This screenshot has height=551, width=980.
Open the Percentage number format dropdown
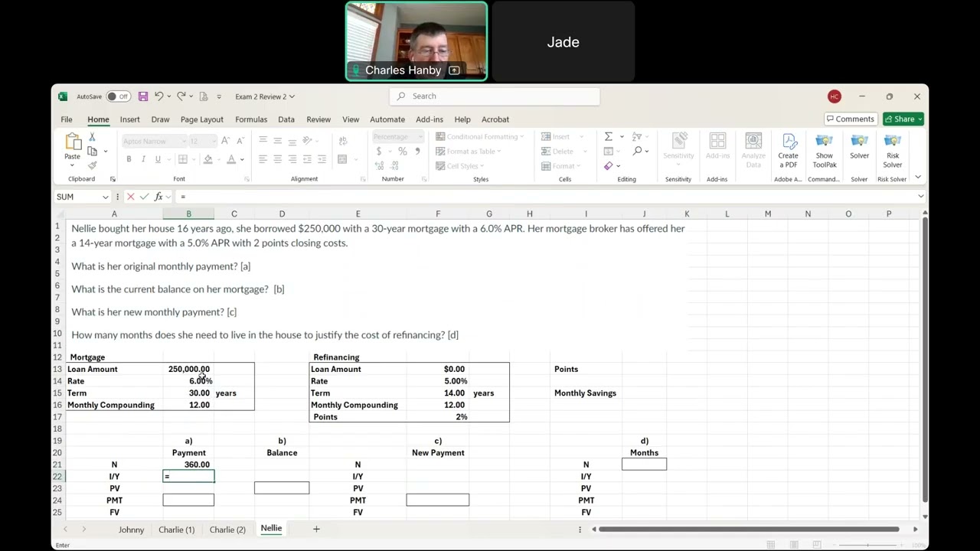click(420, 137)
